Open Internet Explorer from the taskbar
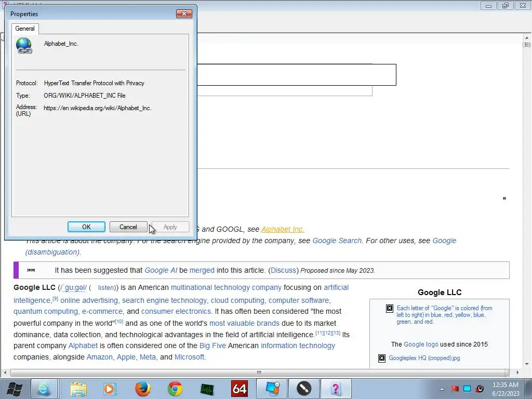 [x=44, y=389]
